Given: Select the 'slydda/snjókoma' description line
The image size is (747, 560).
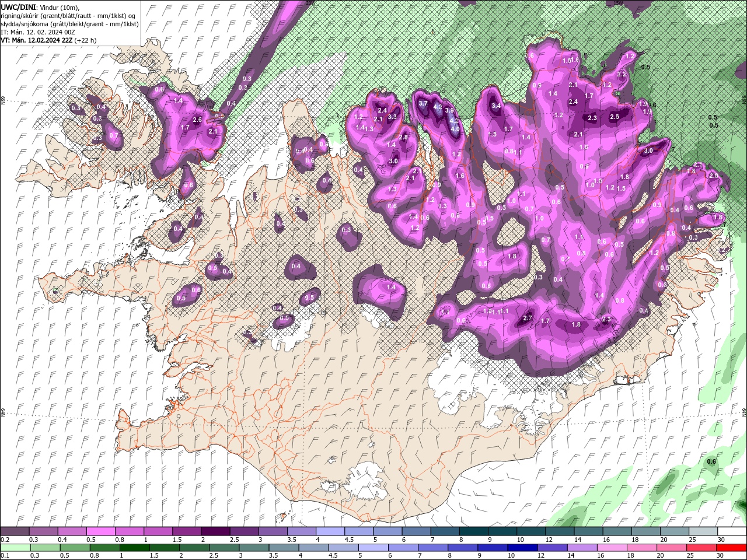Looking at the screenshot, I should [69, 23].
